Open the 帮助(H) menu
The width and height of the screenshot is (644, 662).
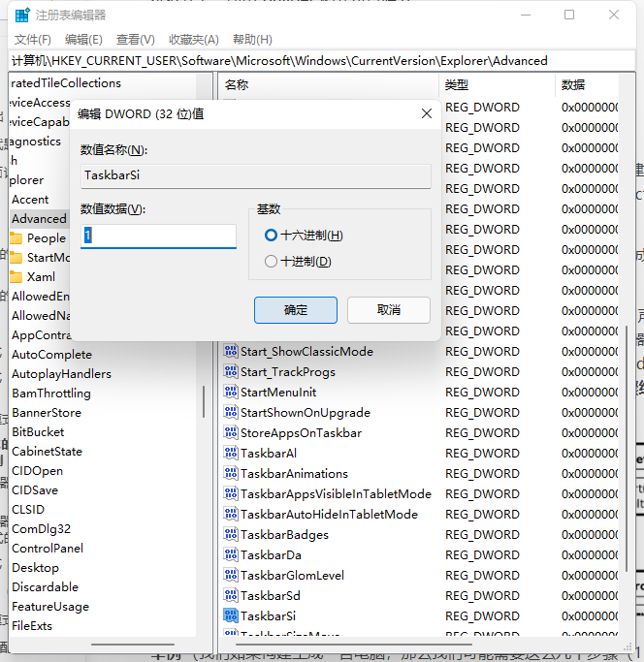(252, 40)
